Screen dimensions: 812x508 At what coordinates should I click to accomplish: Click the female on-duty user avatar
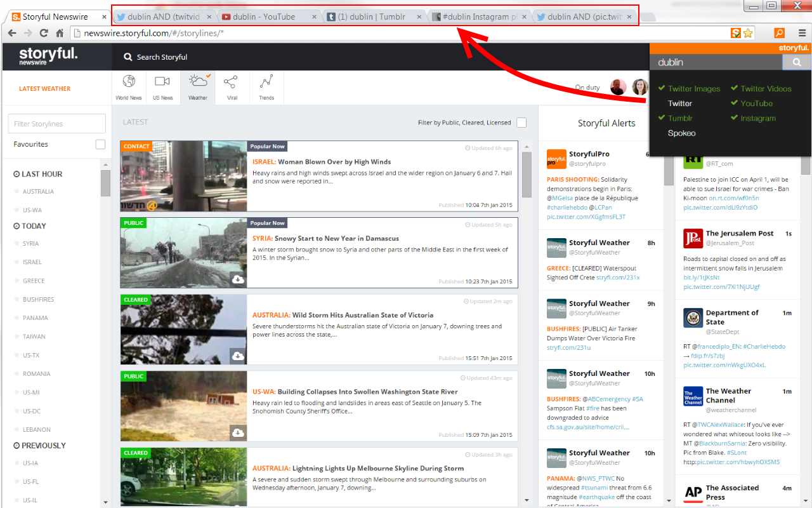point(640,87)
